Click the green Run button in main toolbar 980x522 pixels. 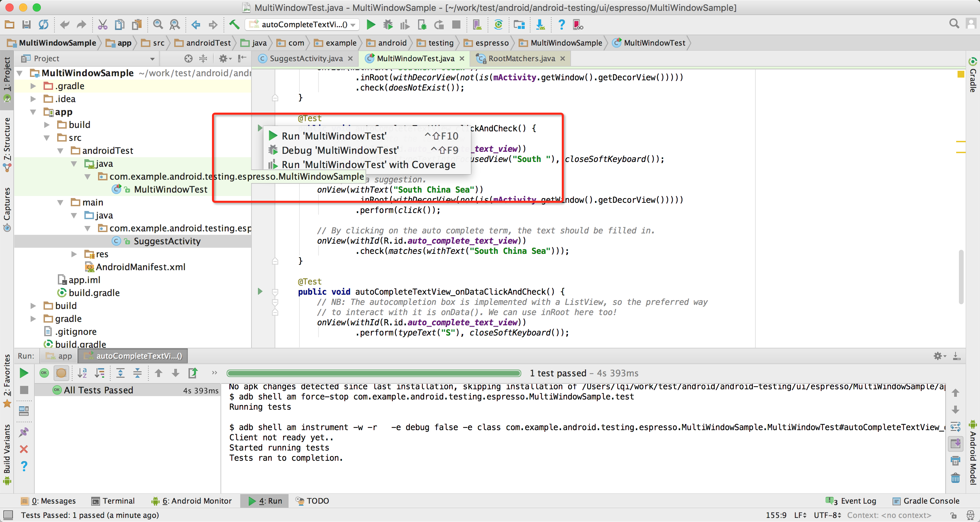[371, 25]
